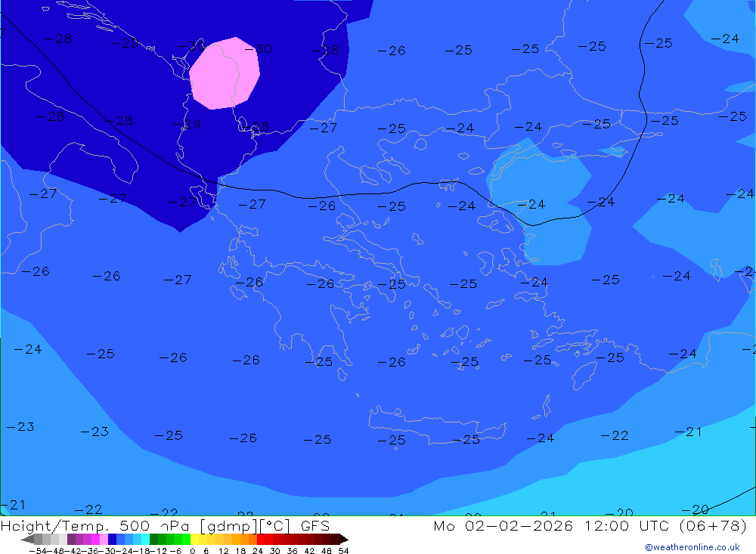Pick the light pink legend swatch

[x=104, y=540]
